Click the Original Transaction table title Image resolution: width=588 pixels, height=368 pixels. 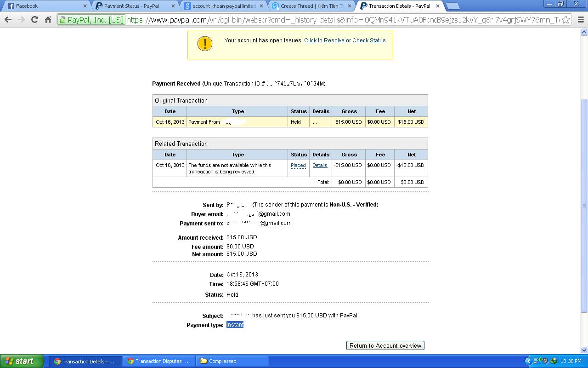tap(181, 100)
